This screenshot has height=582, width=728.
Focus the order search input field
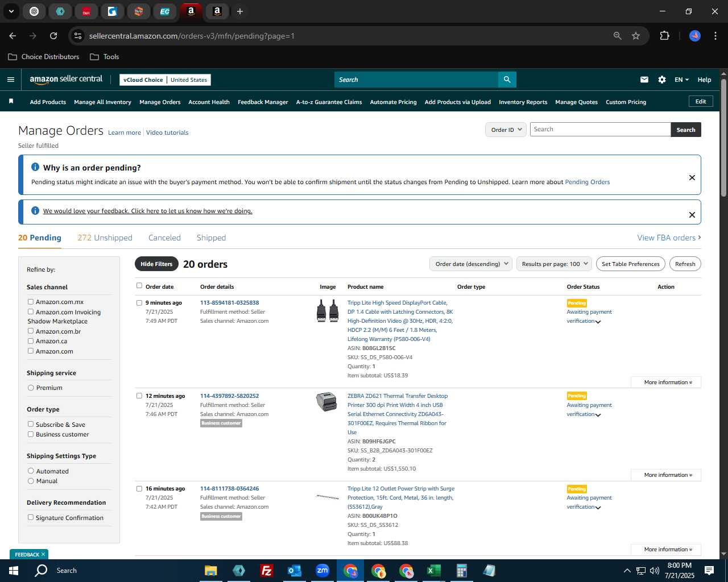600,130
